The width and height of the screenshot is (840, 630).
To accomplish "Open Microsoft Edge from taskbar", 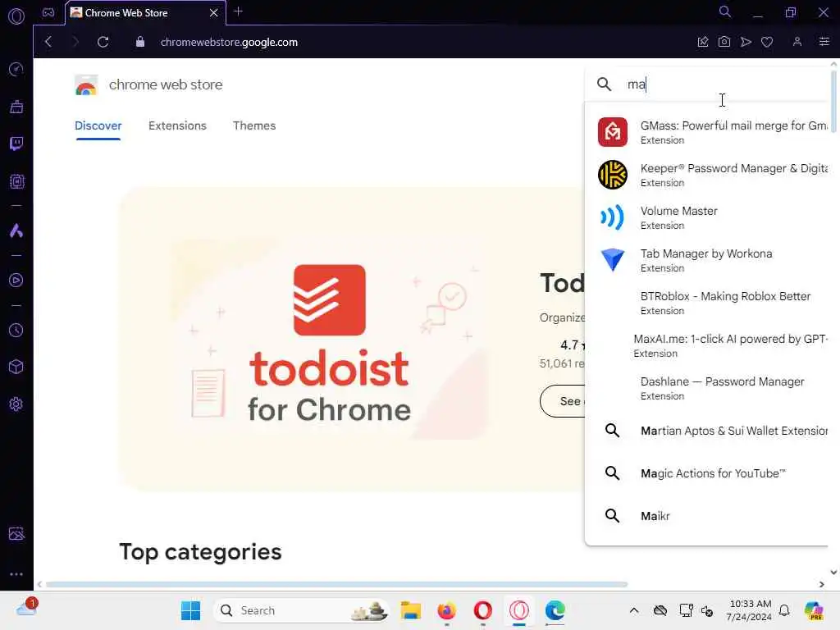I will (x=555, y=610).
